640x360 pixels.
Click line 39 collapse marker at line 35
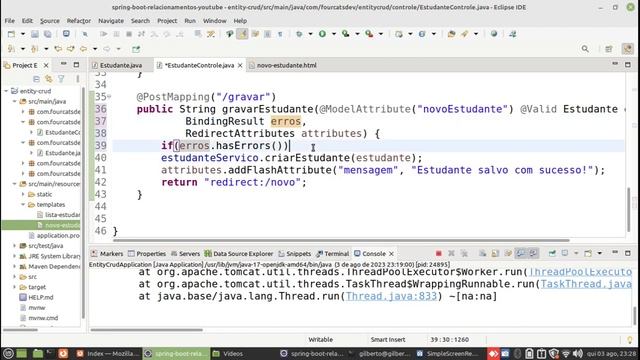(x=109, y=97)
